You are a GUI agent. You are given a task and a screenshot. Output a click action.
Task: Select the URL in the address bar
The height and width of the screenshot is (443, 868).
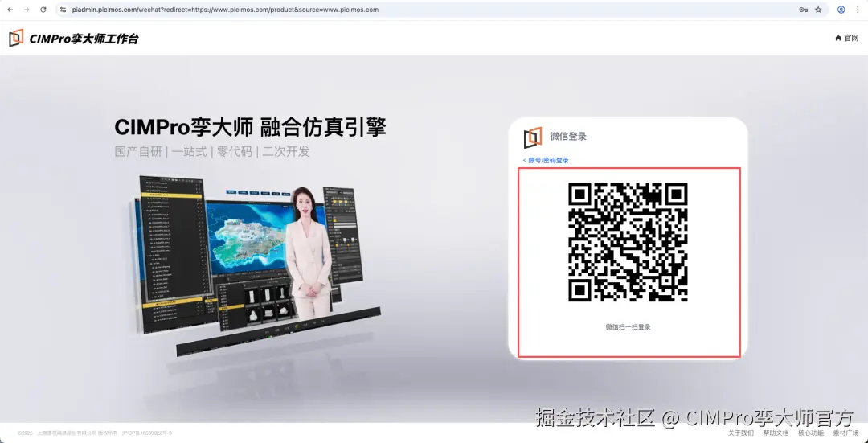(x=225, y=10)
